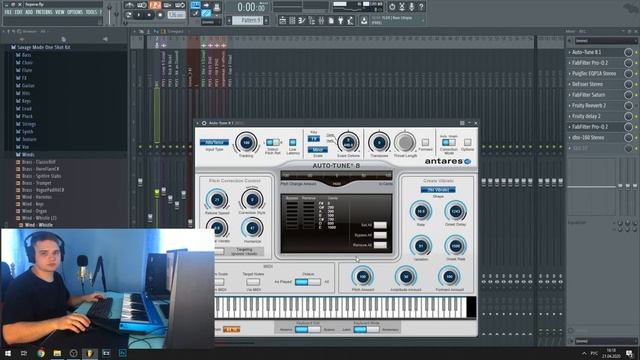
Task: Open the VIEW menu
Action: [x=60, y=12]
